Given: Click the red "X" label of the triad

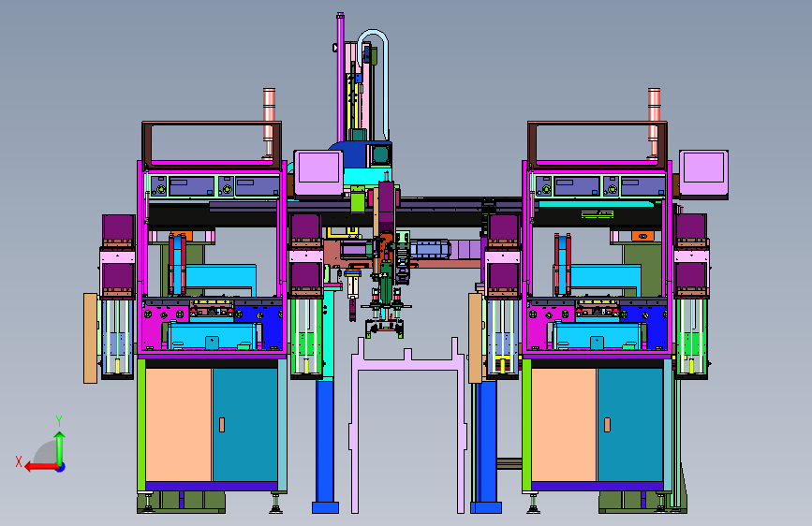Looking at the screenshot, I should point(19,461).
